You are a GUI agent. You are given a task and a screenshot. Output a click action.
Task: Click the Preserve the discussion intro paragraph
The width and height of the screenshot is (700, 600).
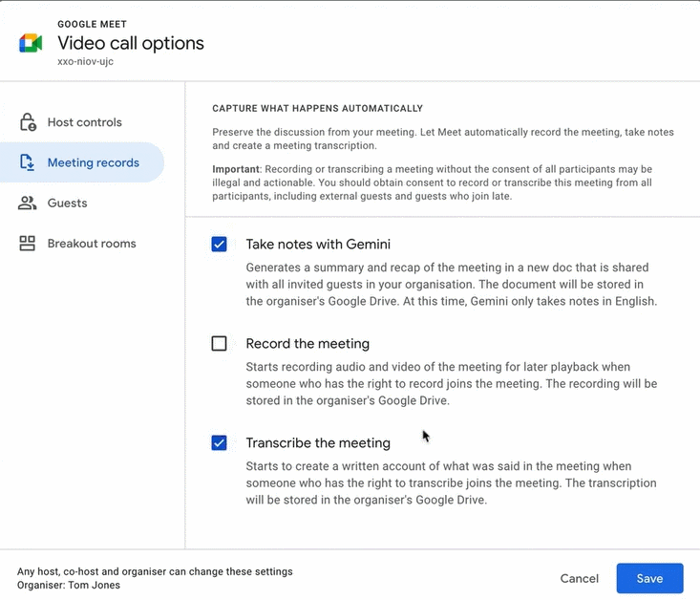(x=443, y=139)
